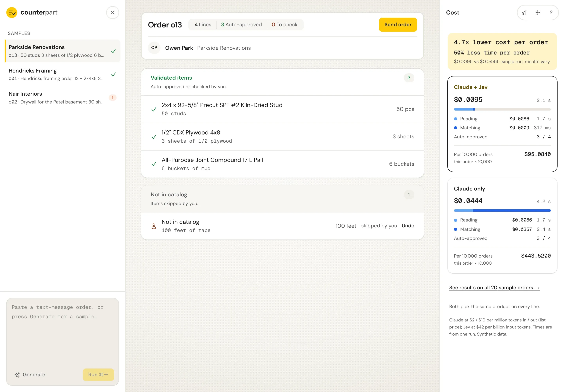This screenshot has height=392, width=565.
Task: Click the 3 Auto-approved filter pill
Action: (x=241, y=24)
